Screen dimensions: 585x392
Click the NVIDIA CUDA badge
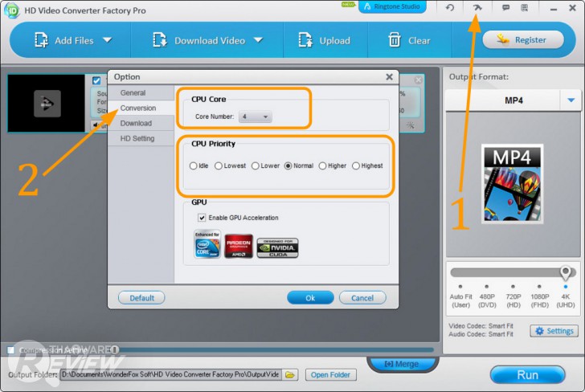pyautogui.click(x=277, y=248)
